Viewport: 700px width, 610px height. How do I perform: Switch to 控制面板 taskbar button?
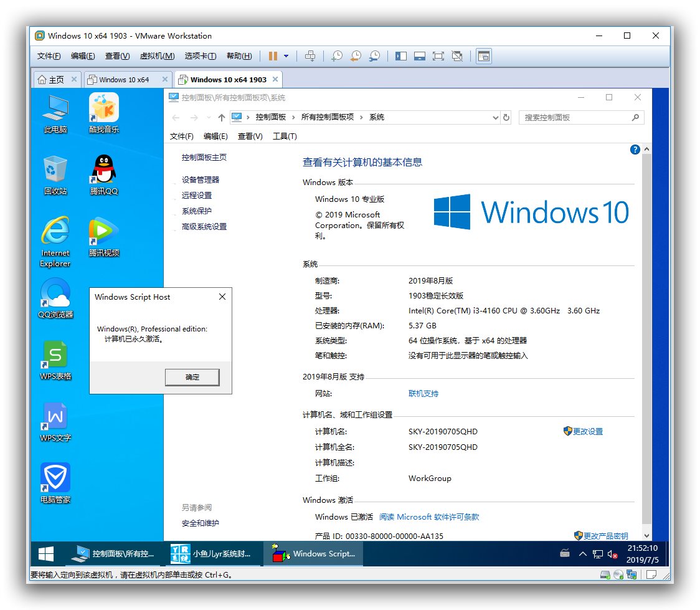click(113, 554)
